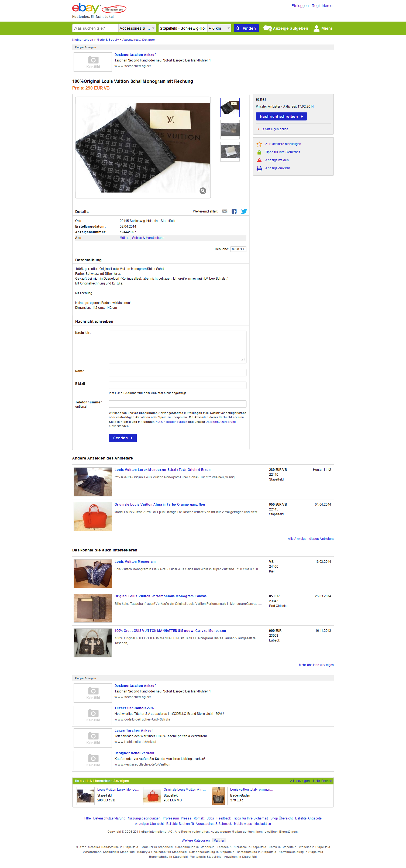406x868 pixels.
Task: Click the Nachricht schreiben button
Action: click(x=281, y=116)
